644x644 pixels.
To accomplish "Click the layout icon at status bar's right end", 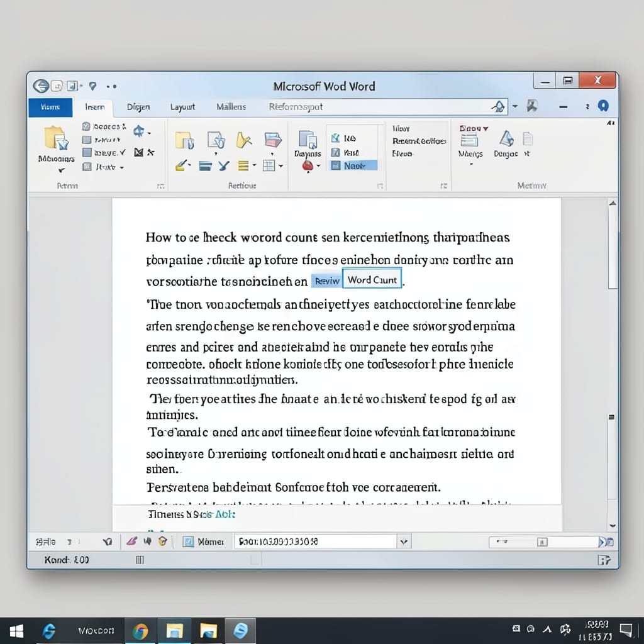I will click(x=604, y=560).
